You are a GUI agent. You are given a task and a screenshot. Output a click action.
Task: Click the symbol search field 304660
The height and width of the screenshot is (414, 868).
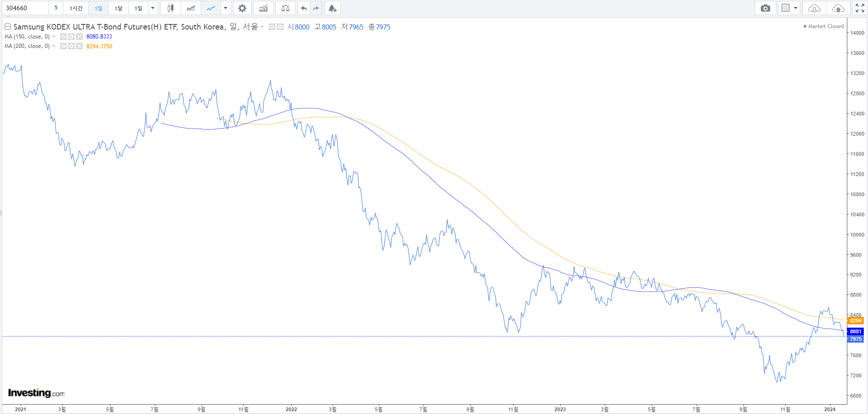point(24,8)
